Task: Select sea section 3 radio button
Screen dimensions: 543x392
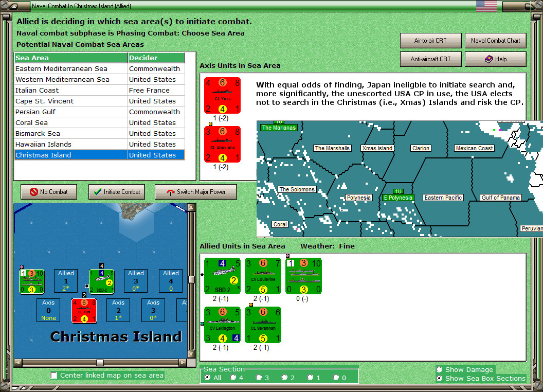Action: (x=259, y=378)
